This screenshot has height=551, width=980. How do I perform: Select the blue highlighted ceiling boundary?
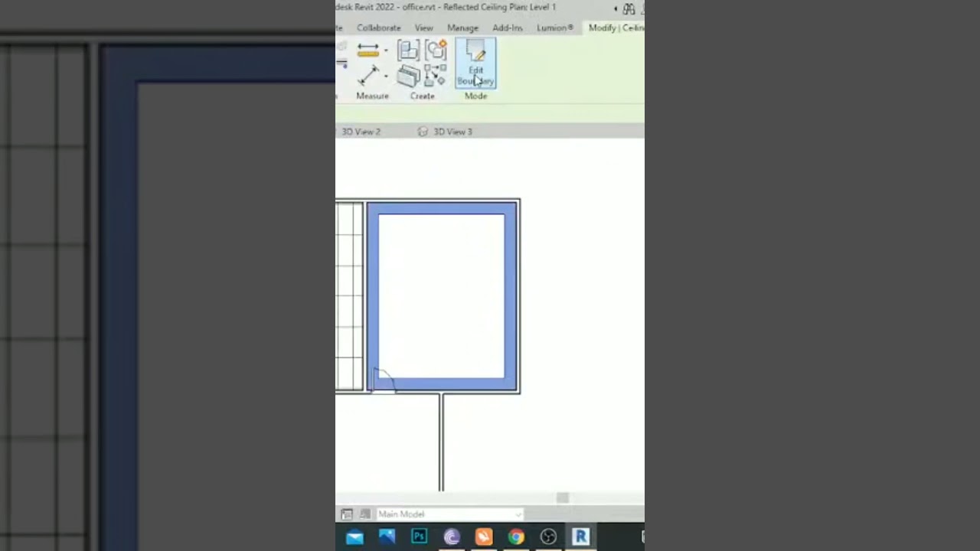[443, 209]
